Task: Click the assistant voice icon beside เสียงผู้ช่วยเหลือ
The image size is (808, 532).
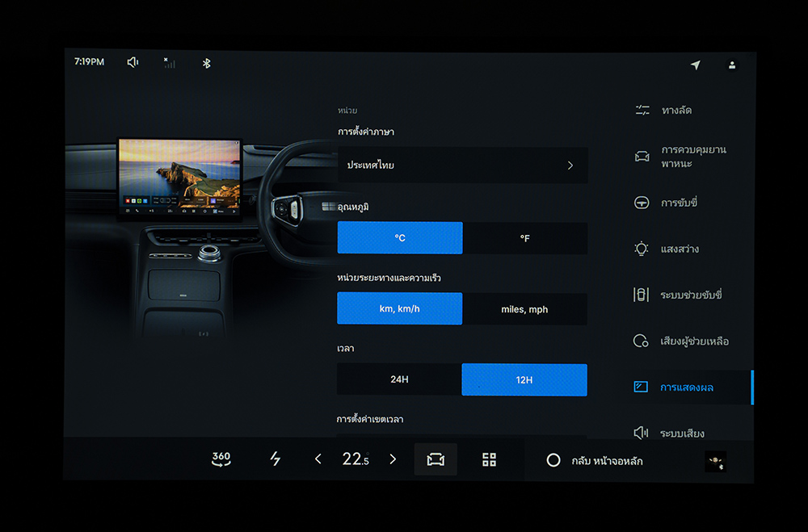Action: 641,341
